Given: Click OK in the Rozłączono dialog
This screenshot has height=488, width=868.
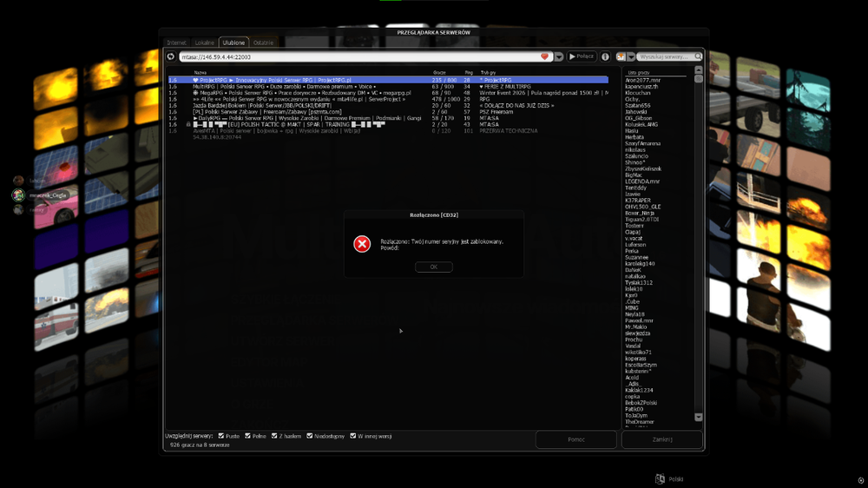Looking at the screenshot, I should click(x=433, y=267).
